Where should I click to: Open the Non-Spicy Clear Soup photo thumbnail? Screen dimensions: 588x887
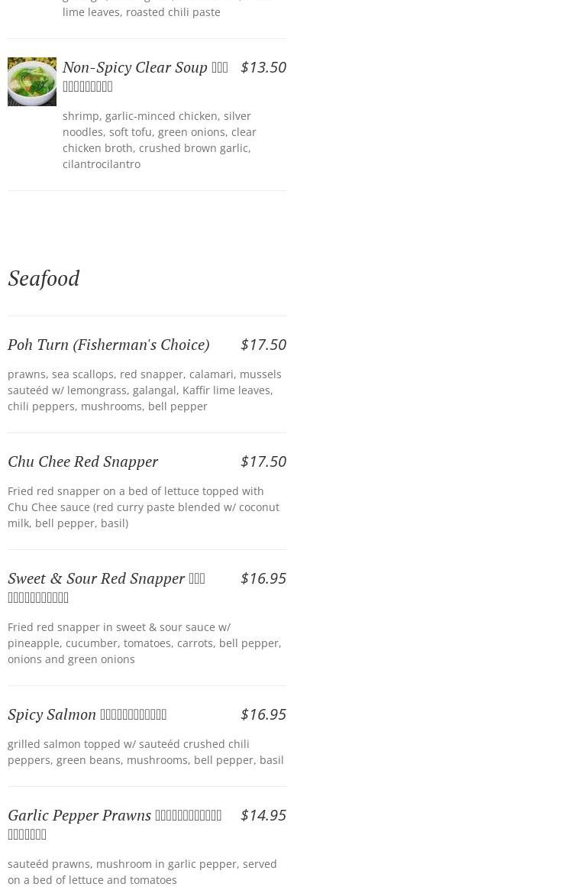(31, 82)
